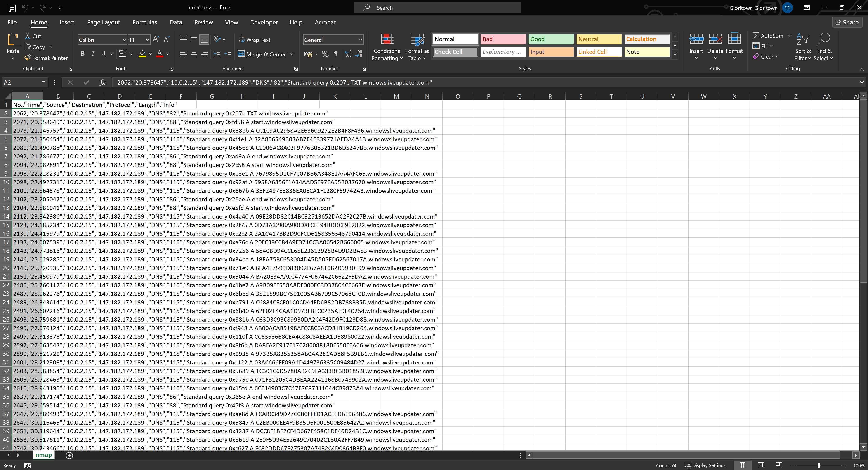868x470 pixels.
Task: Open Accounting Number Format icon
Action: coord(308,54)
